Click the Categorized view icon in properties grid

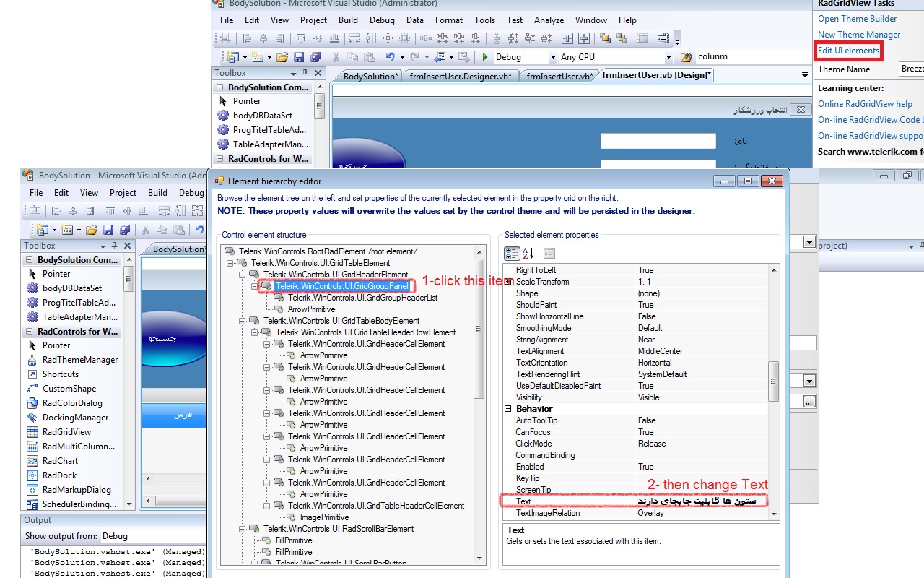pyautogui.click(x=512, y=253)
